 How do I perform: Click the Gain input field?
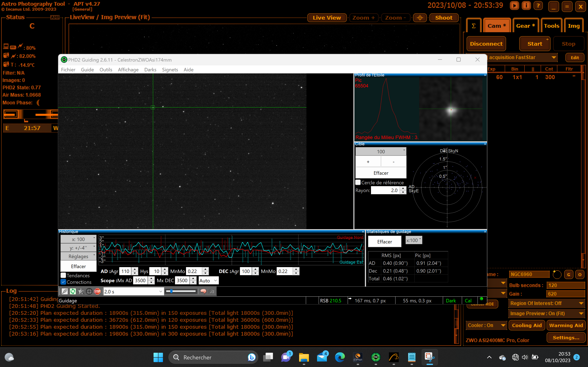coord(565,294)
